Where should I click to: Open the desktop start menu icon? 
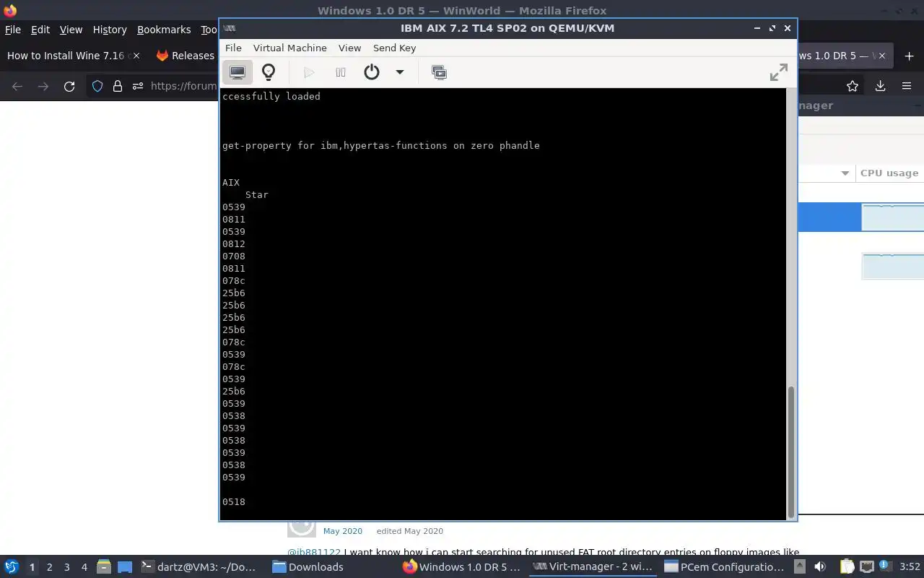coord(12,567)
